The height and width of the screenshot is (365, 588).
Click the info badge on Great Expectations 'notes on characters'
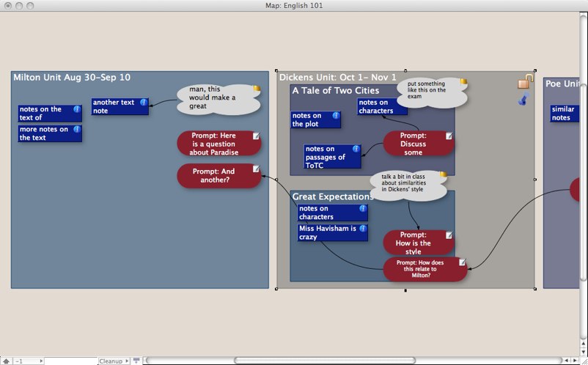363,208
